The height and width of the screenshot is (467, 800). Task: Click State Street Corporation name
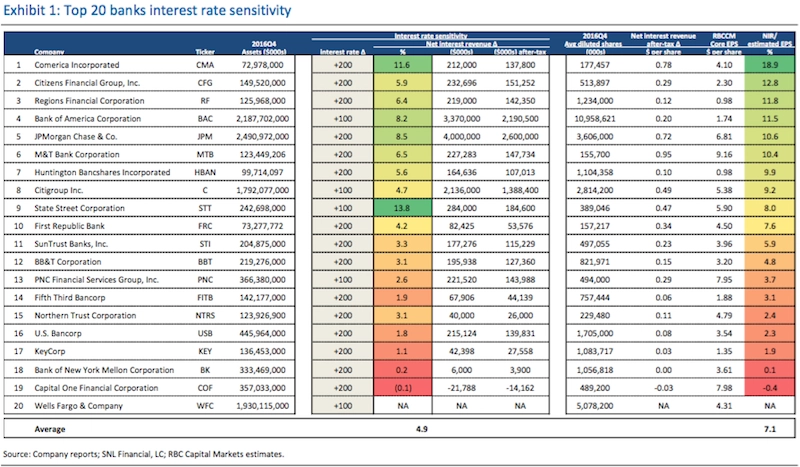point(80,208)
